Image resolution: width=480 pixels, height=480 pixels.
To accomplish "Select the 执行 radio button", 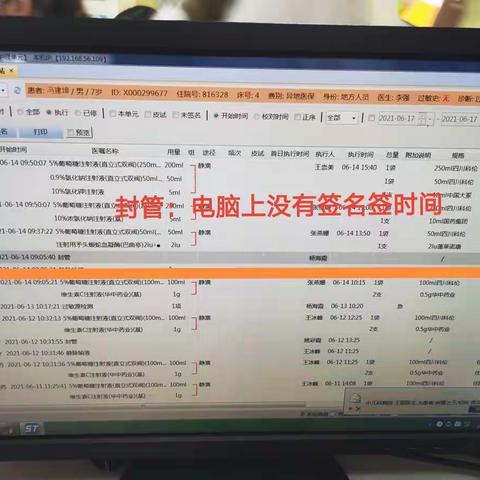I will click(49, 113).
